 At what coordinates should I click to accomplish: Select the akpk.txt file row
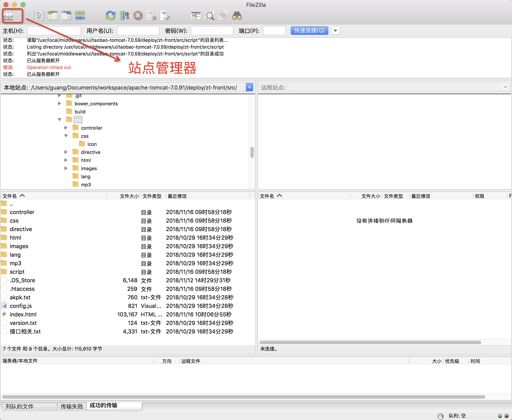(128, 297)
